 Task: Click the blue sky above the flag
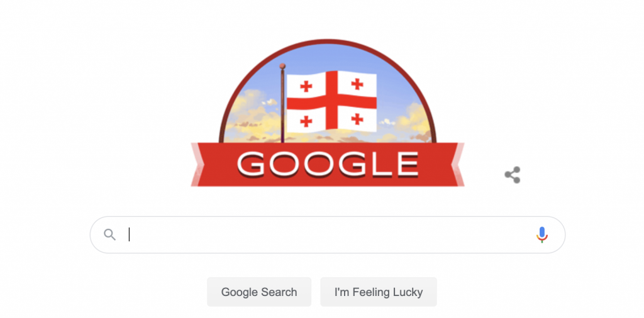[x=328, y=57]
